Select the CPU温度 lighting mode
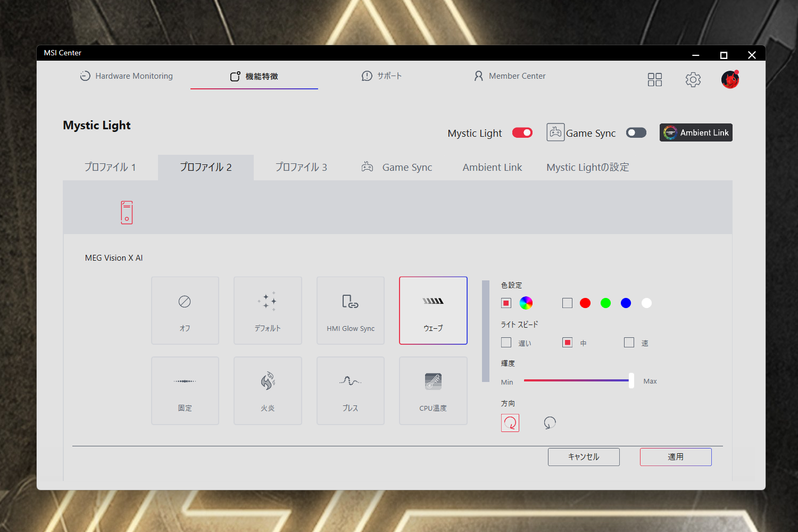Screen dimensions: 798x532 pyautogui.click(x=433, y=390)
